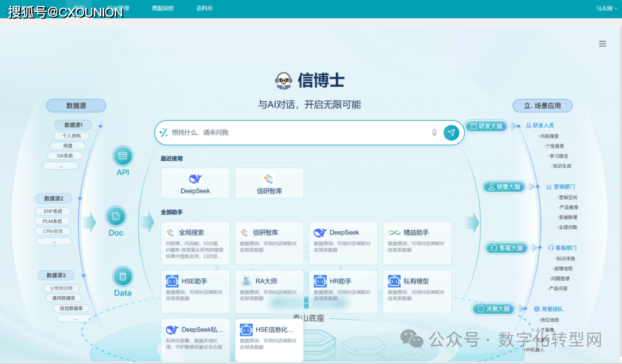This screenshot has height=364, width=622.
Task: Select the 销售大脑 button
Action: (x=504, y=187)
